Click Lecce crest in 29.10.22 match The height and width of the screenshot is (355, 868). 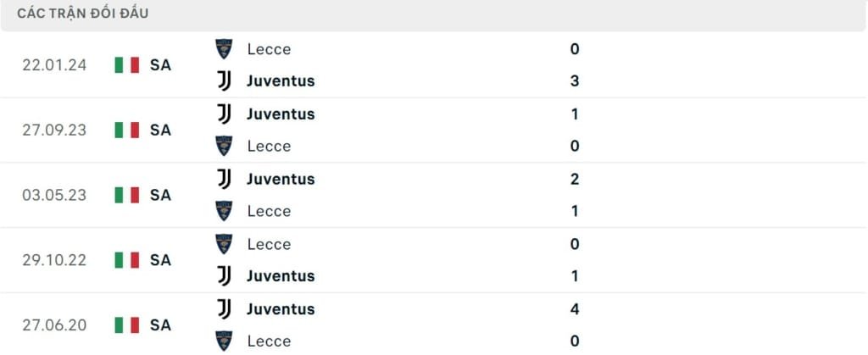(x=224, y=244)
